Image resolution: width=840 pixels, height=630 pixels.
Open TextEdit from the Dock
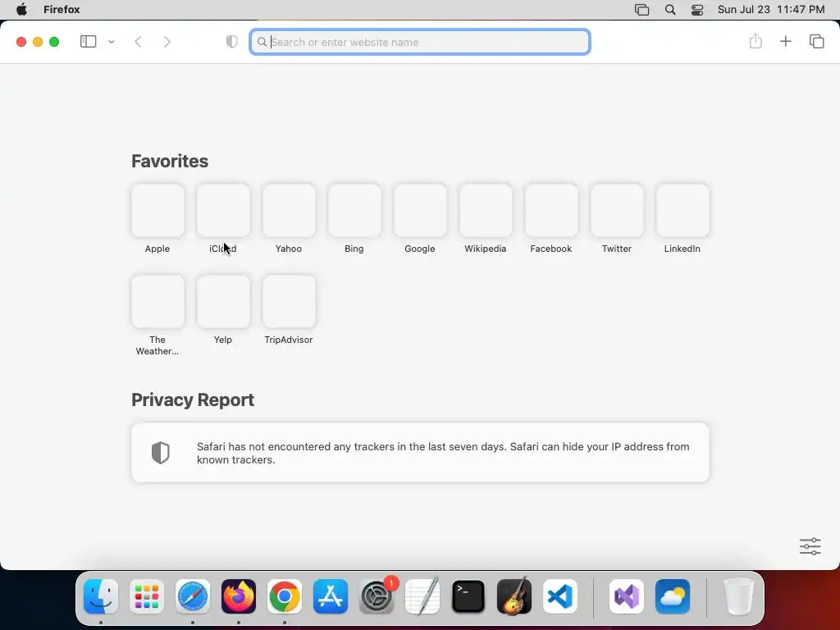(422, 596)
